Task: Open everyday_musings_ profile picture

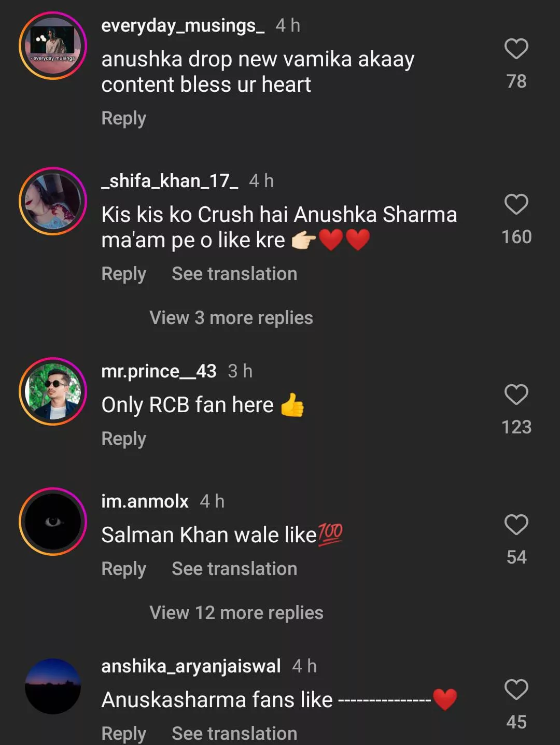Action: coord(53,46)
